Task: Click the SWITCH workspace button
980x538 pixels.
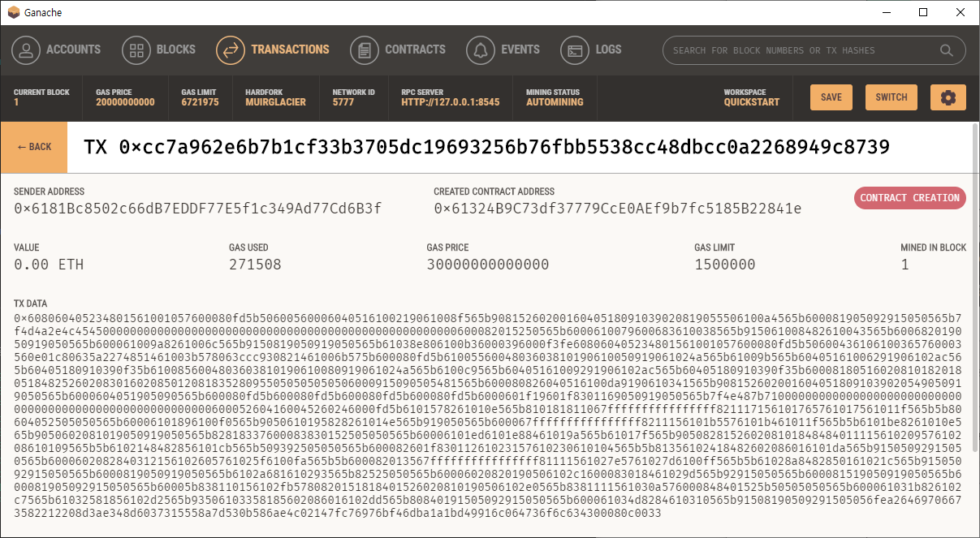Action: tap(891, 97)
